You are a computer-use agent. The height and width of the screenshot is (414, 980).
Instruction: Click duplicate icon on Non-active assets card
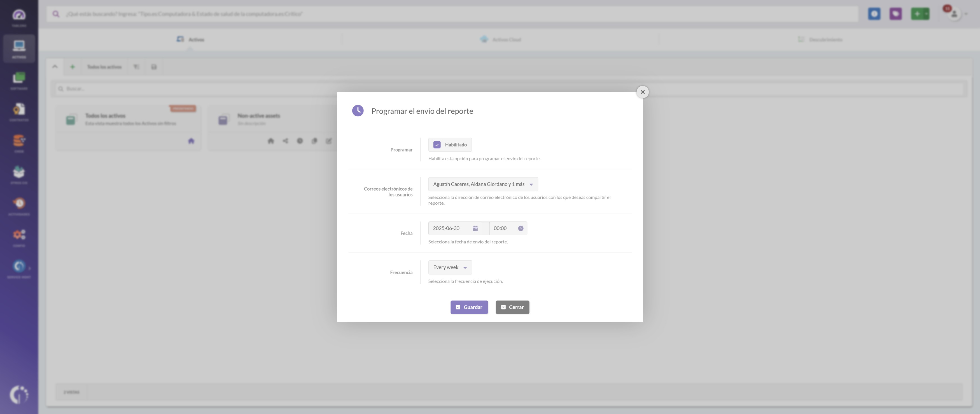pos(314,141)
